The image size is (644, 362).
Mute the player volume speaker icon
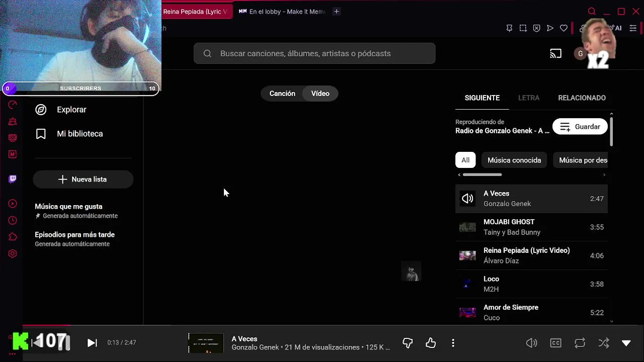(x=531, y=343)
